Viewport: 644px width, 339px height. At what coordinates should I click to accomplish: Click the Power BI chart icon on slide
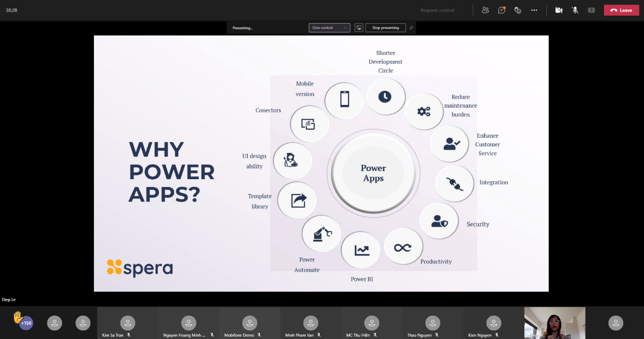tap(361, 250)
